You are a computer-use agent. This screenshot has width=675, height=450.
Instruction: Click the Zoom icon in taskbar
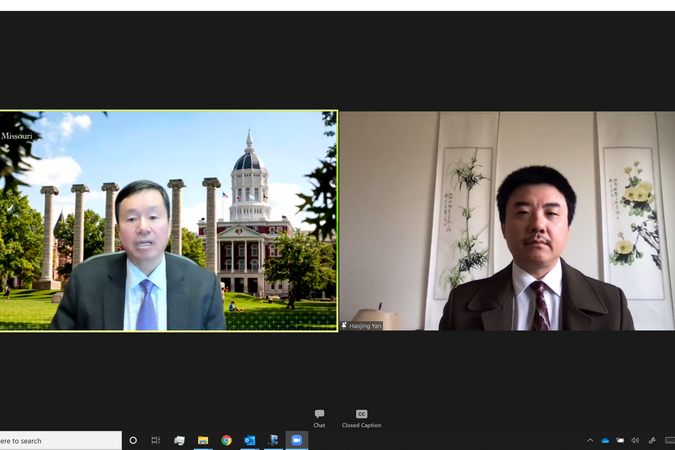point(296,440)
